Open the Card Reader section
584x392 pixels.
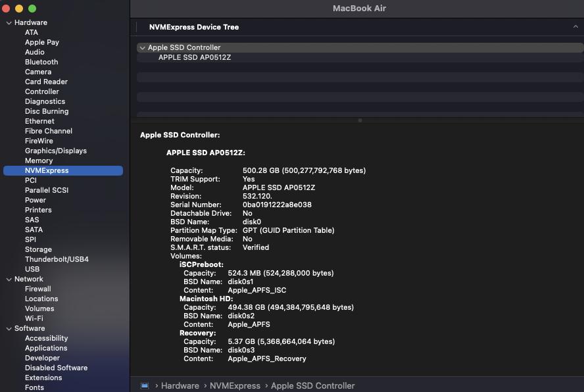pyautogui.click(x=46, y=82)
